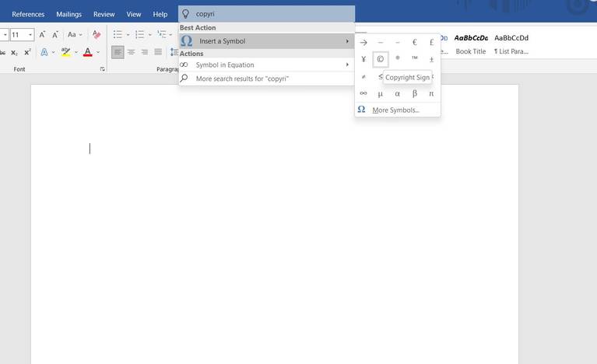Insert the less-than-or-equal symbol
This screenshot has height=364, width=597.
(380, 77)
